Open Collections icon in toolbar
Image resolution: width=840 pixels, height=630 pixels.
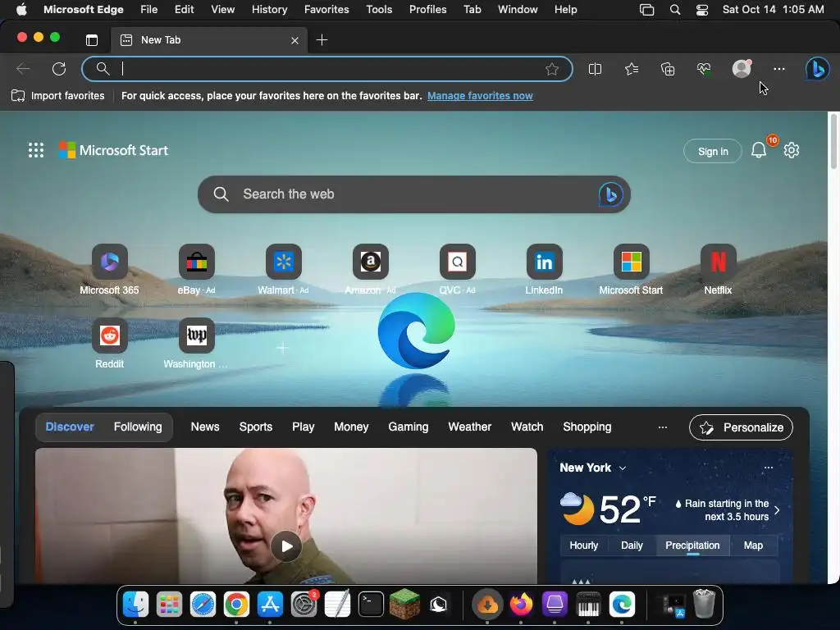[668, 69]
